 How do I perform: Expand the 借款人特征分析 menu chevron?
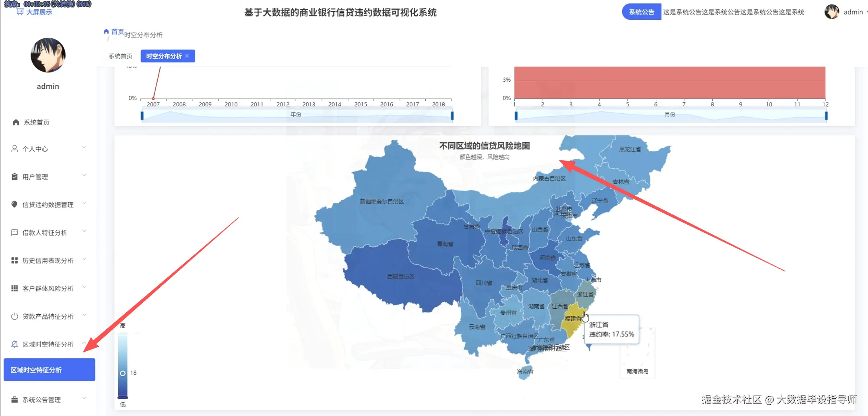click(85, 232)
